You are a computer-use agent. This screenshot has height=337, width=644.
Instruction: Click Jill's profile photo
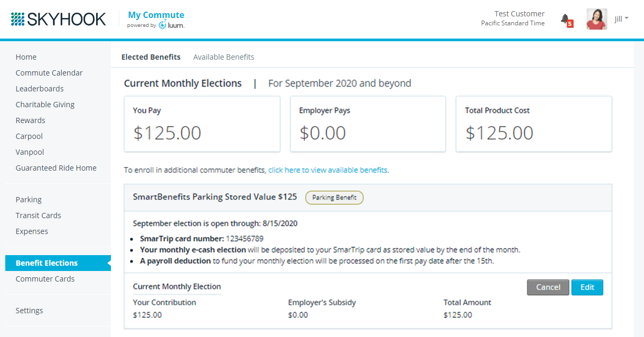click(x=596, y=19)
